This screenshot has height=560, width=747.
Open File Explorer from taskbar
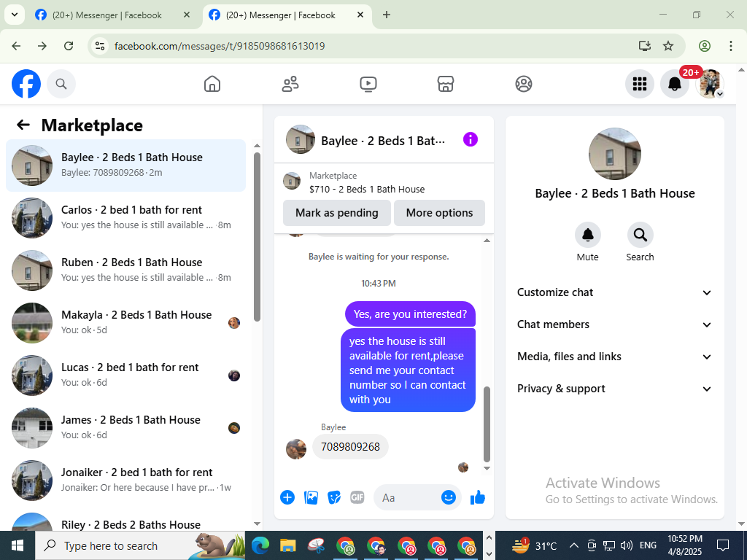pos(287,545)
